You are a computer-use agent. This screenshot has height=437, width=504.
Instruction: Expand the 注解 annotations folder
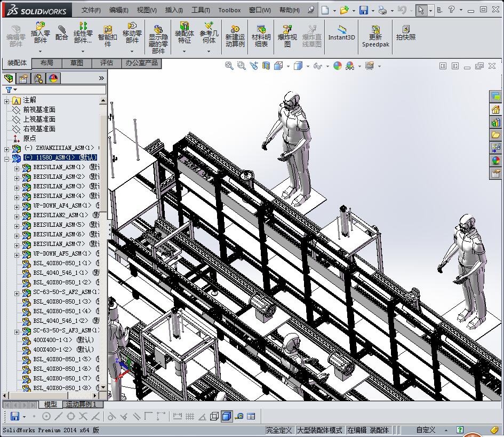click(7, 100)
